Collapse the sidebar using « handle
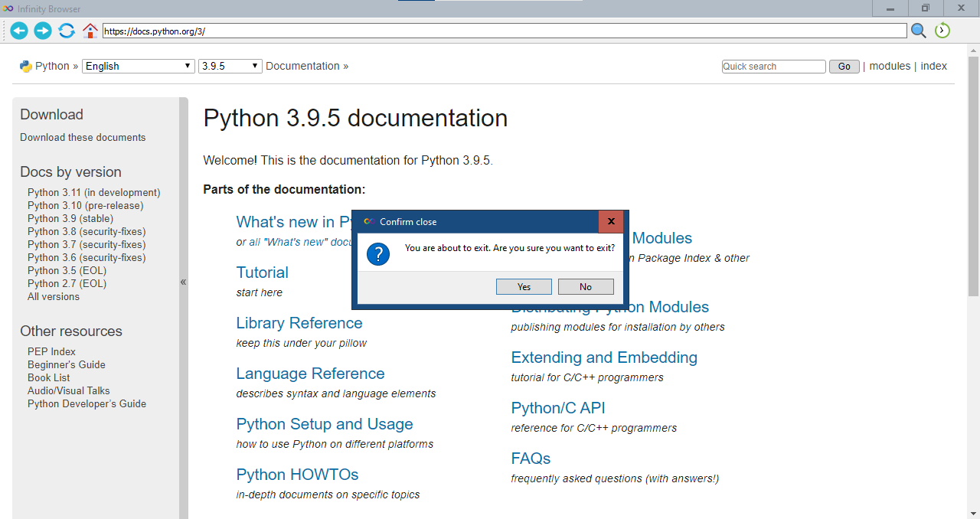Viewport: 980px width, 519px height. [184, 282]
